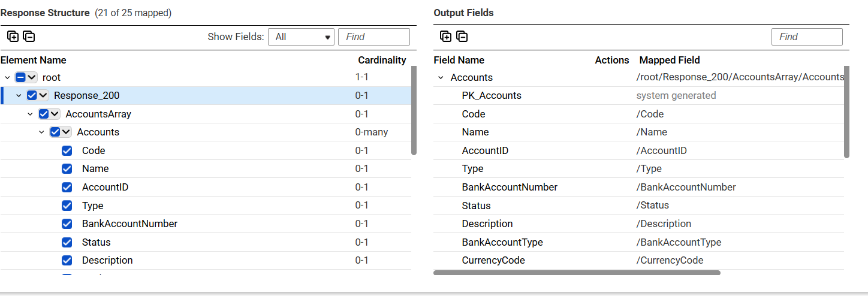Click the 0-many cardinality value
The image size is (868, 296).
click(x=372, y=132)
